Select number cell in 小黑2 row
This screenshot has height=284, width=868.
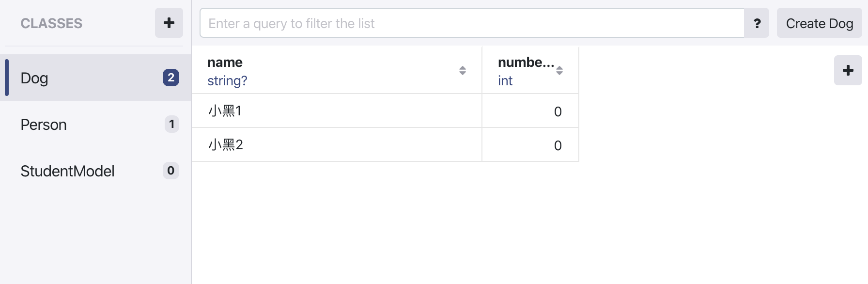coord(530,145)
